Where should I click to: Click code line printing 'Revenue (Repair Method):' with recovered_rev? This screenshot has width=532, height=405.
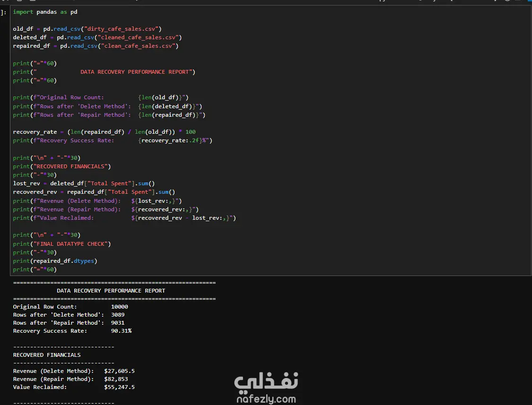pyautogui.click(x=106, y=209)
